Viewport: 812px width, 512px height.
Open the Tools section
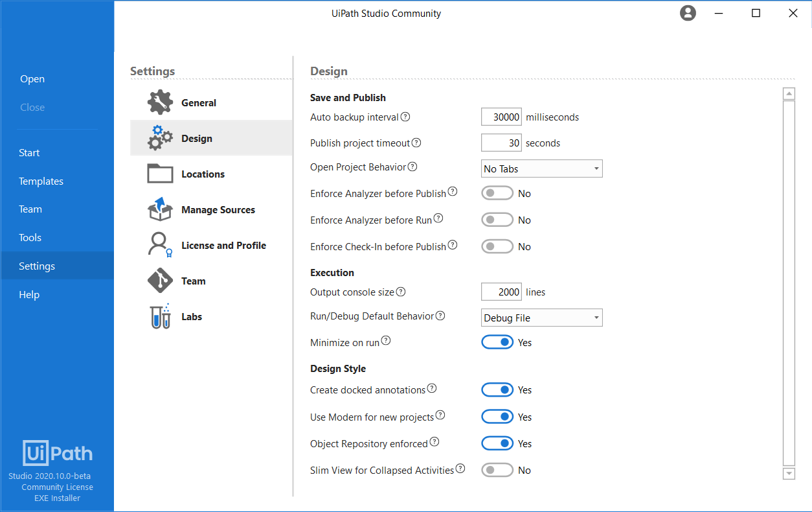30,238
